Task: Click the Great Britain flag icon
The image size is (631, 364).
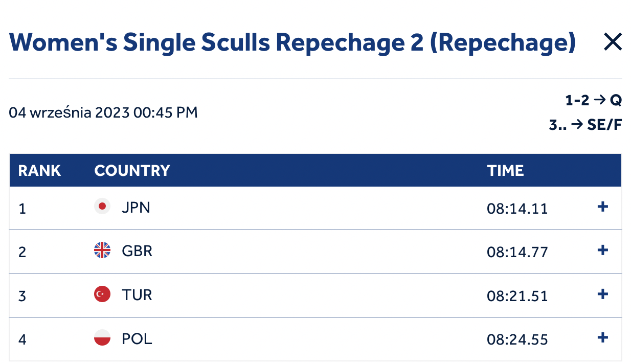Action: [102, 250]
